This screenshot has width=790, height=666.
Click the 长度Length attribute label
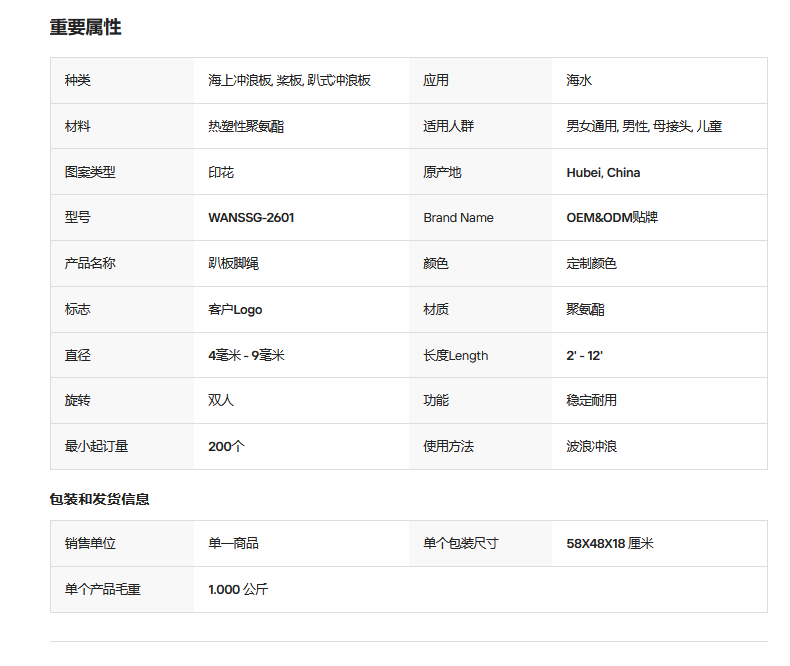455,355
